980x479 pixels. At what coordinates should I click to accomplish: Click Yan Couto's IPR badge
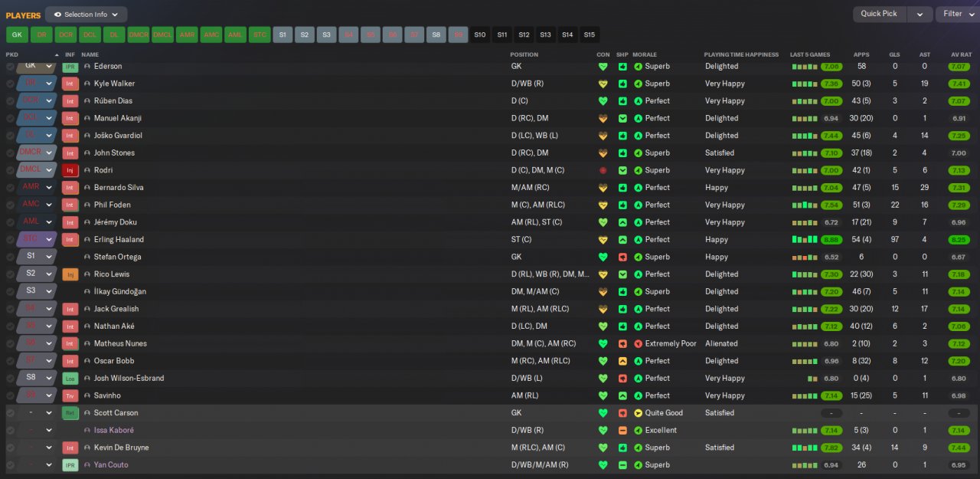click(x=70, y=465)
